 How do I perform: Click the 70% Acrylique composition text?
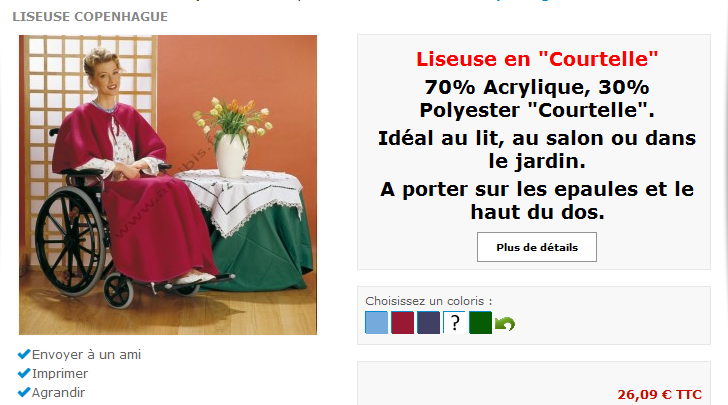click(537, 98)
